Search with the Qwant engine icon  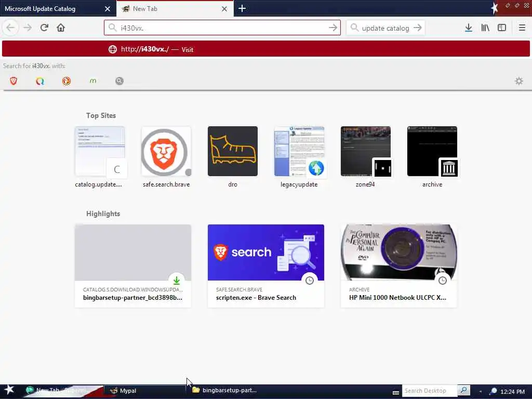pos(40,81)
